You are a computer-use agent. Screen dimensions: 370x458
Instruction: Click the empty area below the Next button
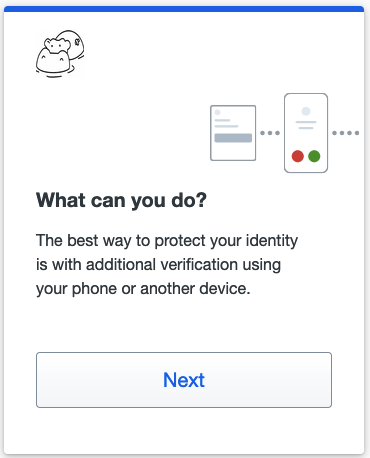(x=184, y=431)
